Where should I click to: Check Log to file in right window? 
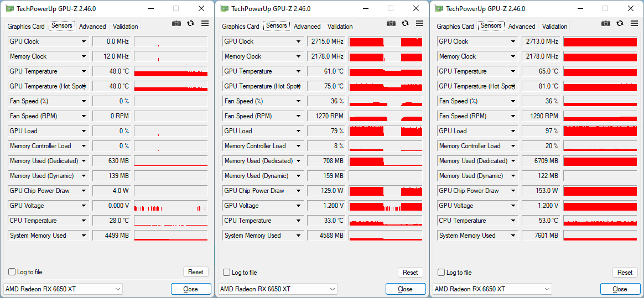(x=442, y=272)
